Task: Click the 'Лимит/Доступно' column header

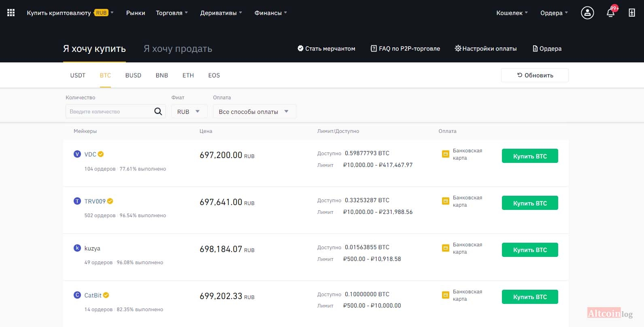Action: point(338,131)
